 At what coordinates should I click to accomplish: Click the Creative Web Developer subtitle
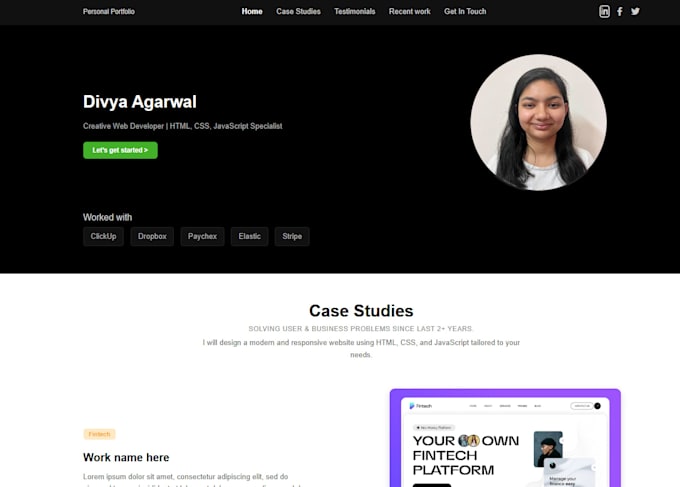(x=183, y=126)
